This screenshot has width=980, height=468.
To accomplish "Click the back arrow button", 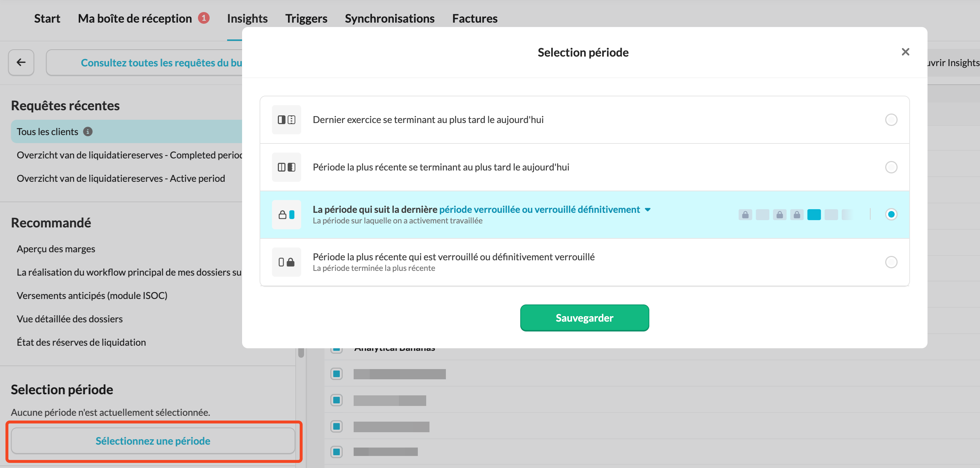I will coord(21,62).
